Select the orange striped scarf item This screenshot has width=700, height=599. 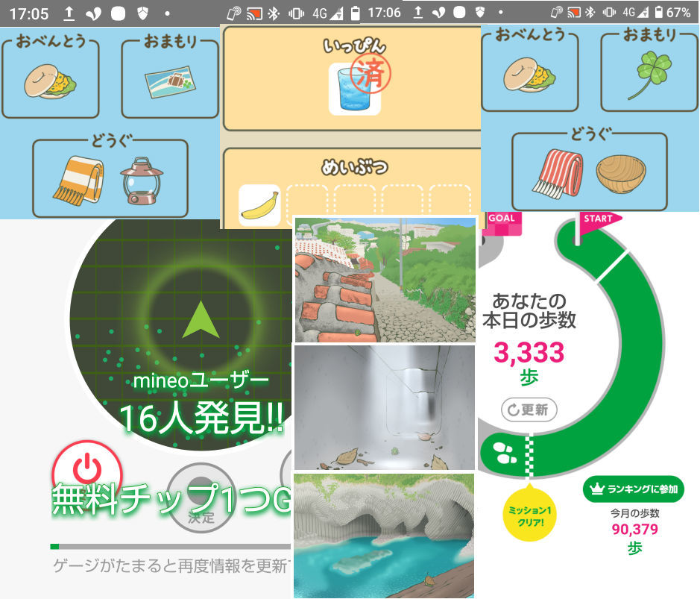(x=79, y=181)
